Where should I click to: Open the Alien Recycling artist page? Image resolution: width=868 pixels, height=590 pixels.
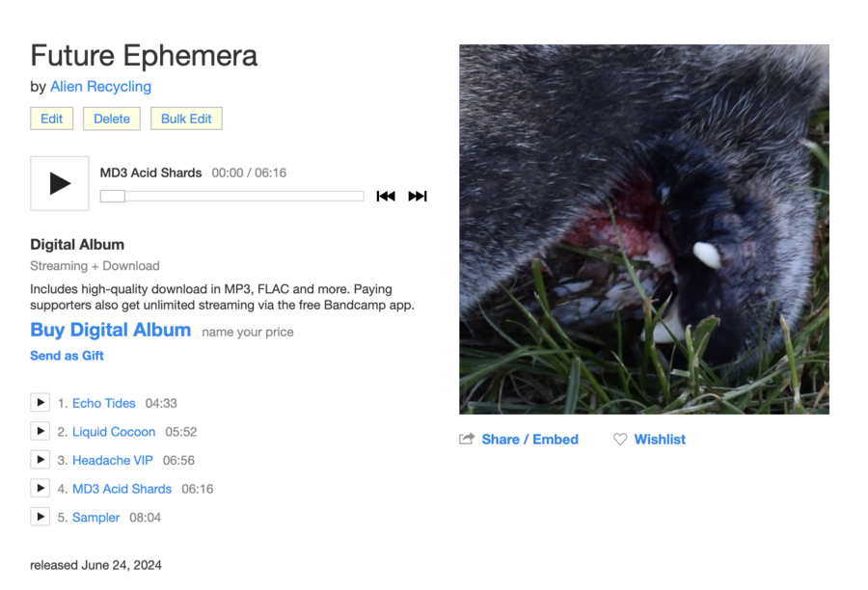100,87
